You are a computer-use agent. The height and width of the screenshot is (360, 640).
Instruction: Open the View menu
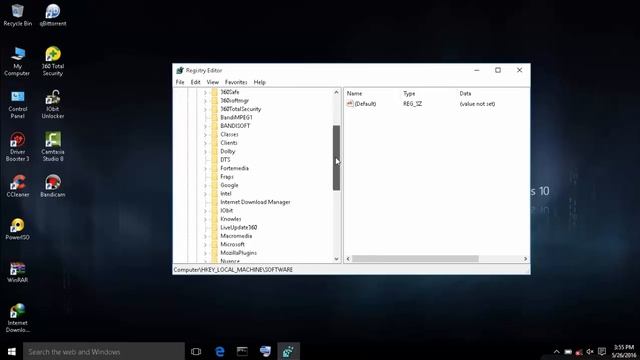(x=213, y=82)
